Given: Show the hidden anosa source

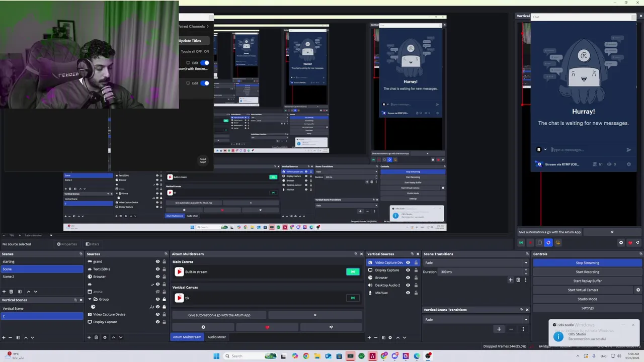Looking at the screenshot, I should click(157, 292).
